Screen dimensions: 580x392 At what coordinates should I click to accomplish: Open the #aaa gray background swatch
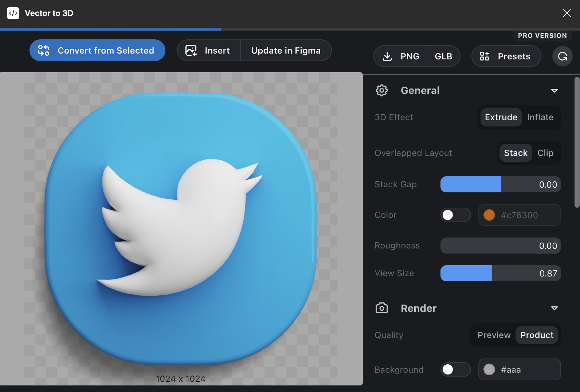click(489, 369)
